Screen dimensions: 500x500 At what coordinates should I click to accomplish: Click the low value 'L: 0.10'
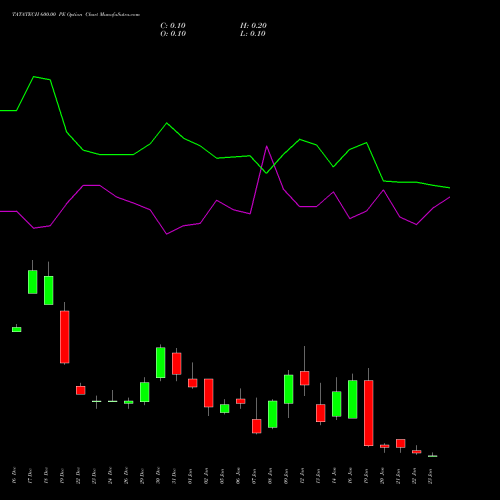click(253, 34)
